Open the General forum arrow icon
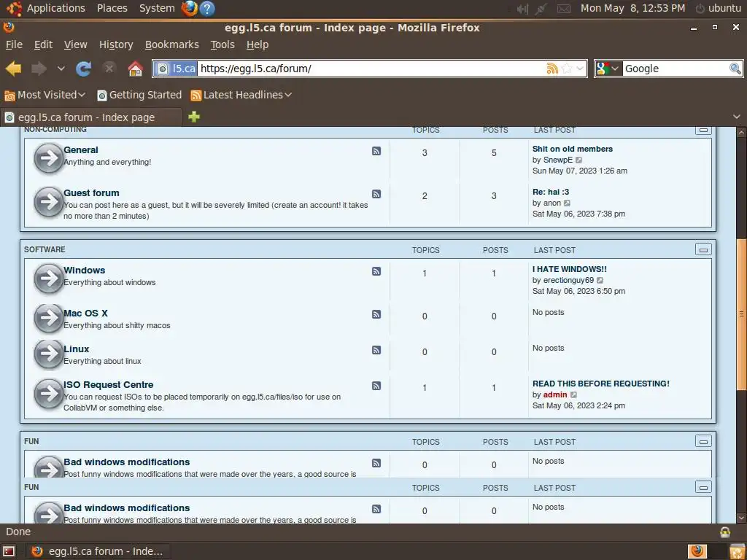The height and width of the screenshot is (560, 747). click(49, 158)
